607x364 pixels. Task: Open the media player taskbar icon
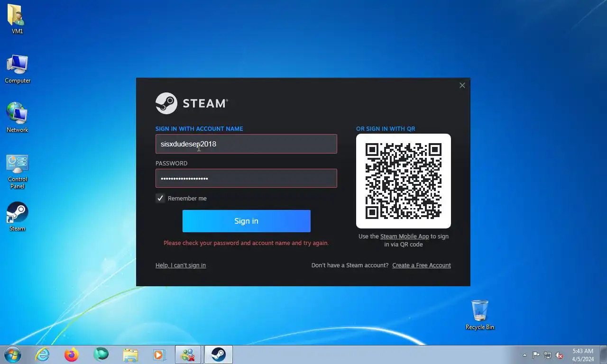click(159, 355)
